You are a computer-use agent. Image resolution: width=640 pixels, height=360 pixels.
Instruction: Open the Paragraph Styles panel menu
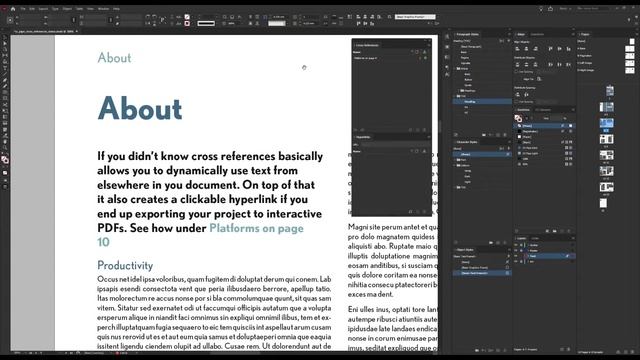(x=509, y=34)
